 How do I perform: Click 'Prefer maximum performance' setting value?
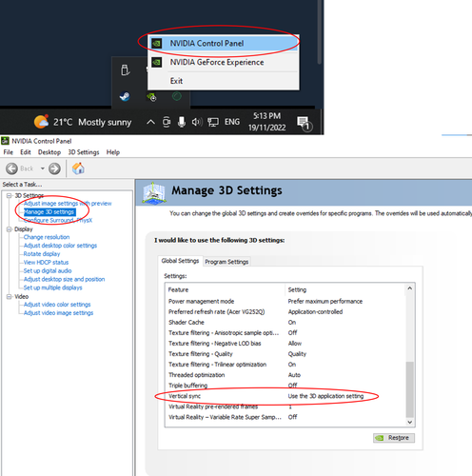click(325, 301)
